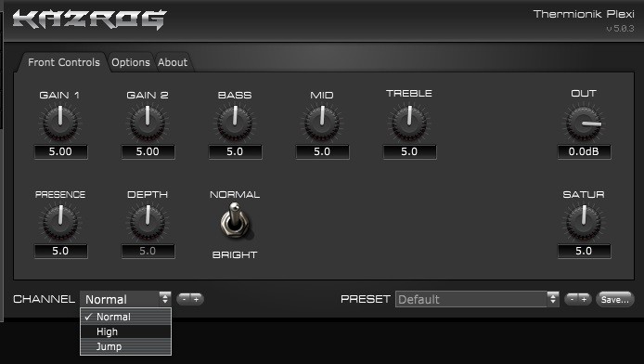The width and height of the screenshot is (644, 364).
Task: Open the Channel dropdown
Action: click(125, 299)
